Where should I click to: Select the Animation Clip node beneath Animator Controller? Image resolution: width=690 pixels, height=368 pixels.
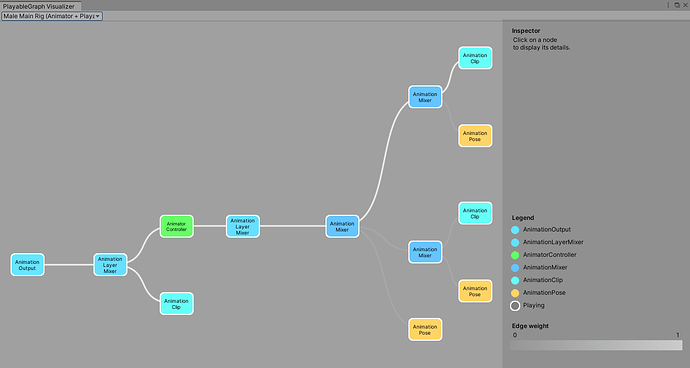(176, 303)
